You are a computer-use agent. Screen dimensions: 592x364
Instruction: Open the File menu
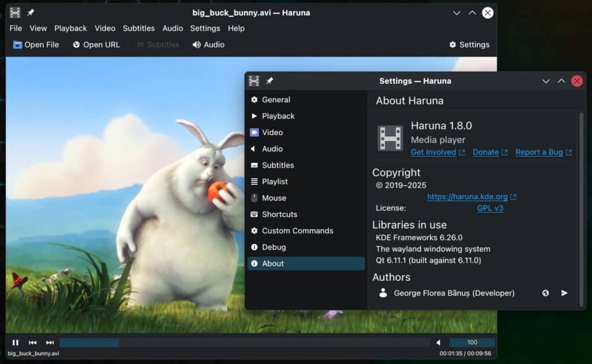[16, 28]
